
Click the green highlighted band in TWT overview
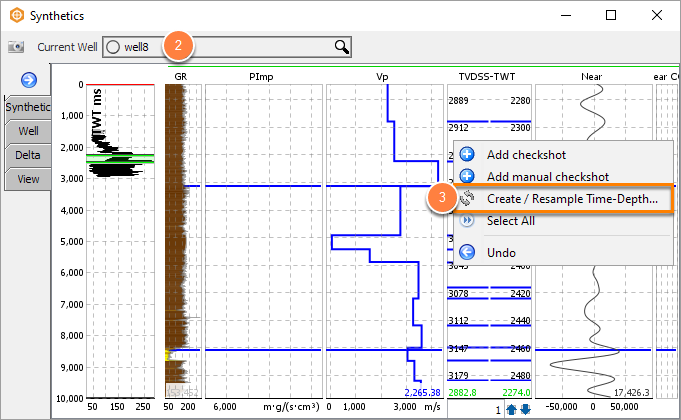pyautogui.click(x=120, y=158)
